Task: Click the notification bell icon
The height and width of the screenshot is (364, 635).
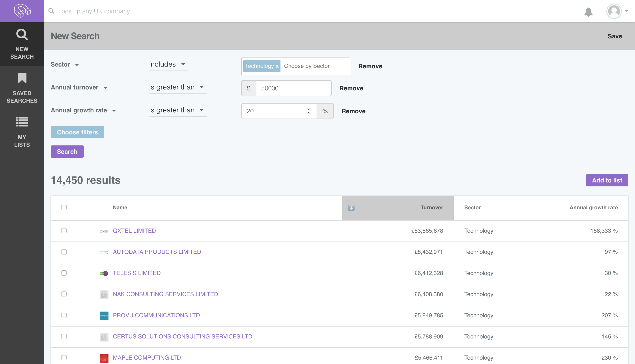Action: [x=588, y=12]
